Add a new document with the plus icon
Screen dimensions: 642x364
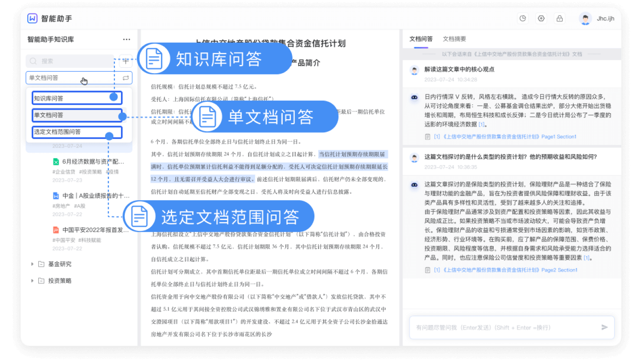[125, 61]
